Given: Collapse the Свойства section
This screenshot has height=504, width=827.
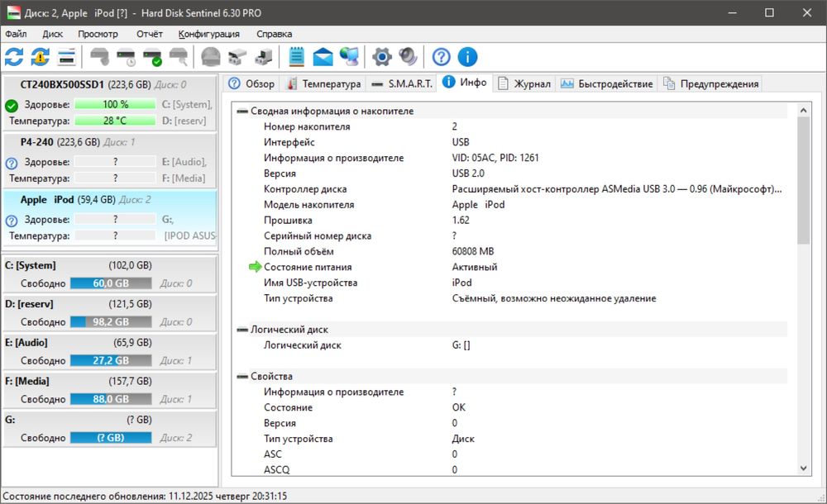Looking at the screenshot, I should (242, 377).
